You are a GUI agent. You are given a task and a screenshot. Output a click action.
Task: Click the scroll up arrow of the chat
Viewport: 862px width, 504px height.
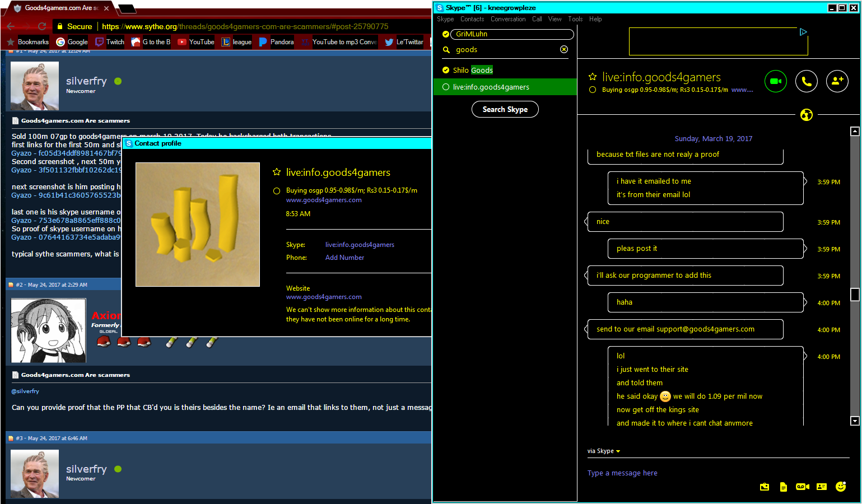coord(855,131)
